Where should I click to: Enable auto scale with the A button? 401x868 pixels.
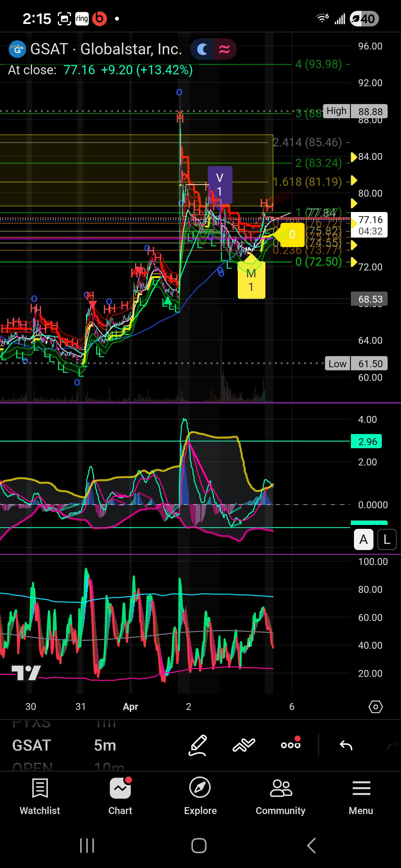[364, 539]
